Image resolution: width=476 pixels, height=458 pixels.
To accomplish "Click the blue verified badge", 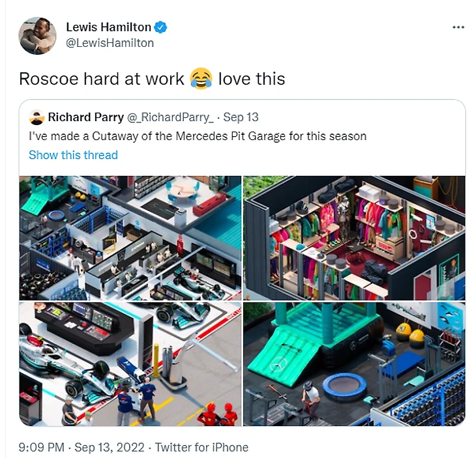I will (x=160, y=27).
